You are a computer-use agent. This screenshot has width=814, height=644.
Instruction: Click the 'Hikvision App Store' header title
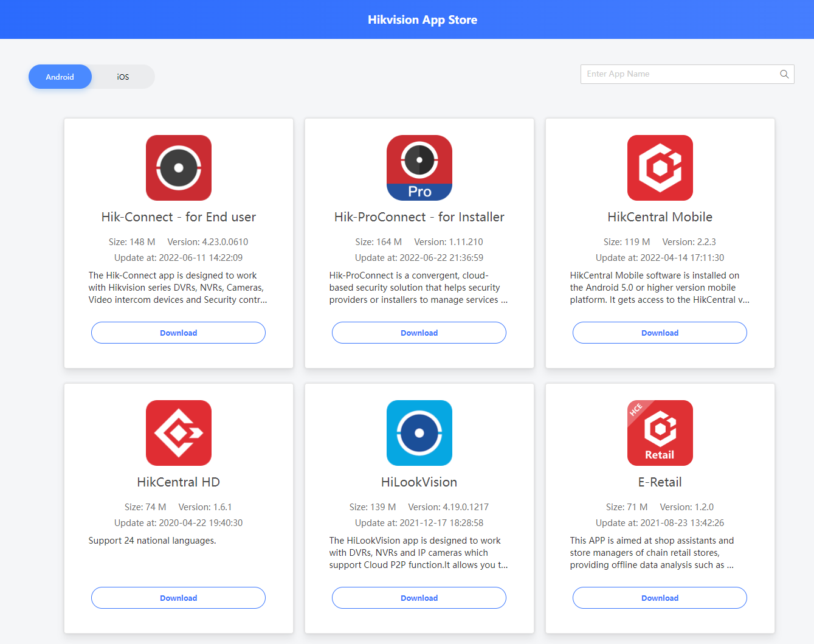(x=423, y=19)
